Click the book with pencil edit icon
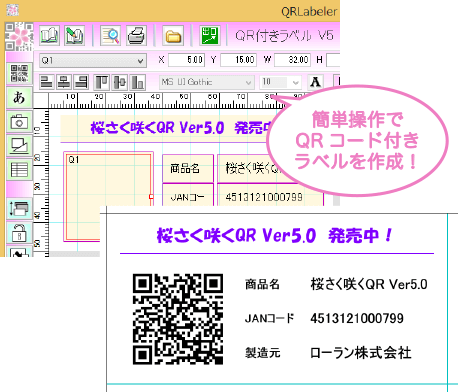 pyautogui.click(x=74, y=35)
